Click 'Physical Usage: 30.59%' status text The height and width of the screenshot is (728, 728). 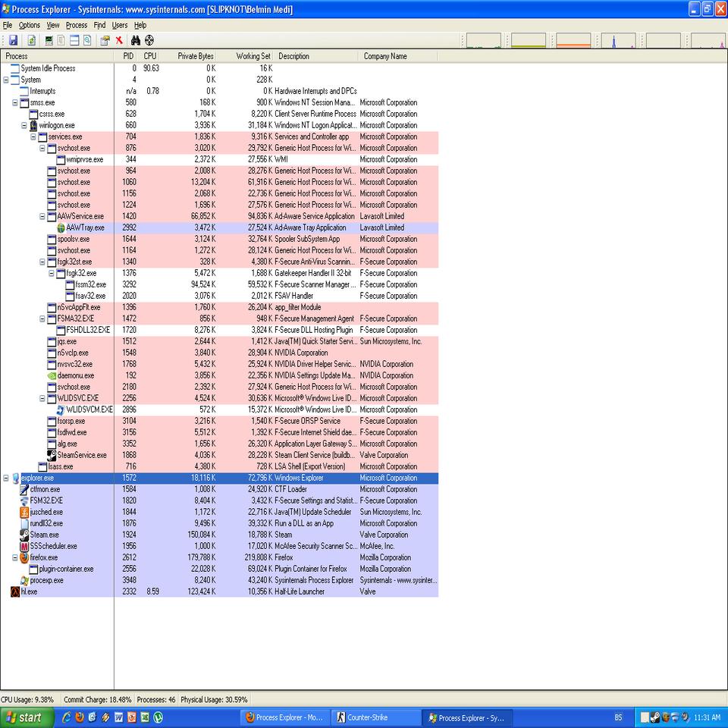[x=214, y=700]
